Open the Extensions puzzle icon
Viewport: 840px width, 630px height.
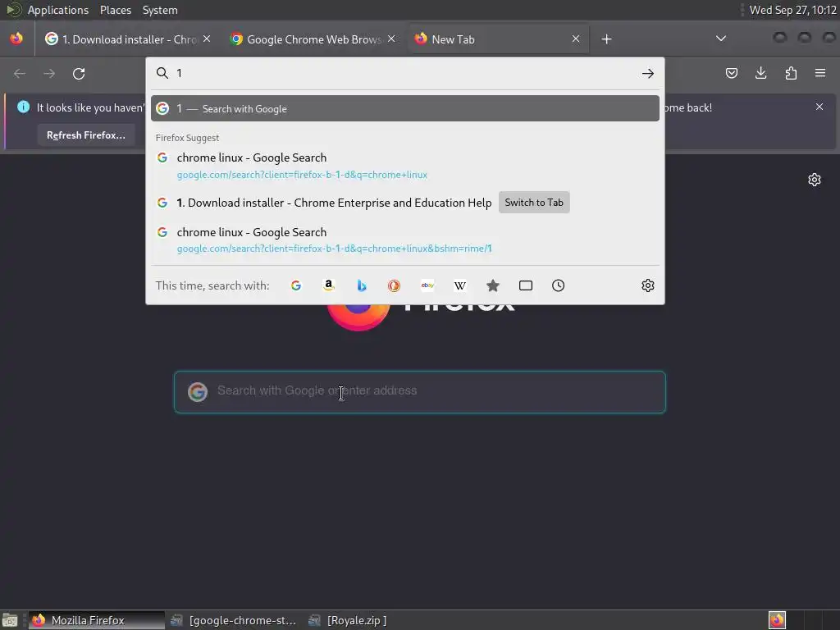click(x=791, y=73)
